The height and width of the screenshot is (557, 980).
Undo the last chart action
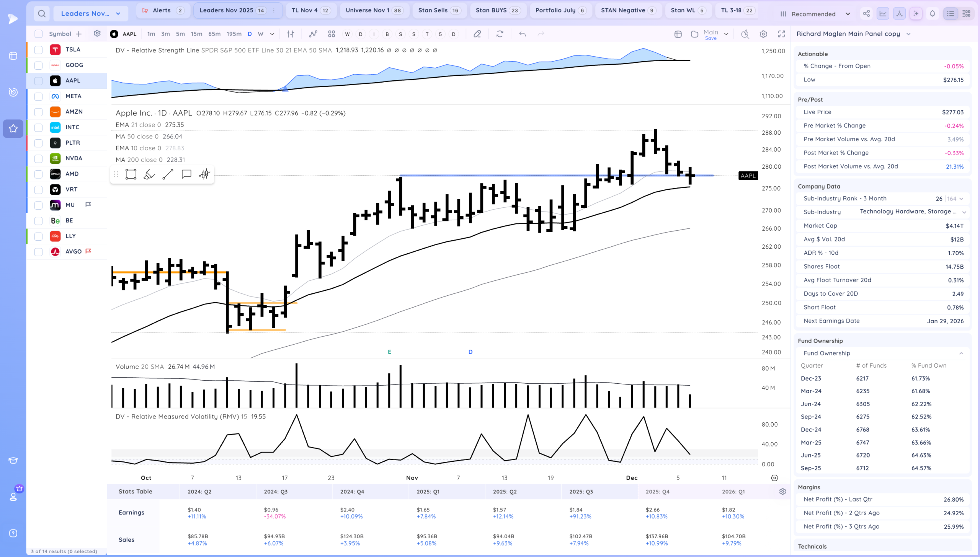[x=522, y=34]
